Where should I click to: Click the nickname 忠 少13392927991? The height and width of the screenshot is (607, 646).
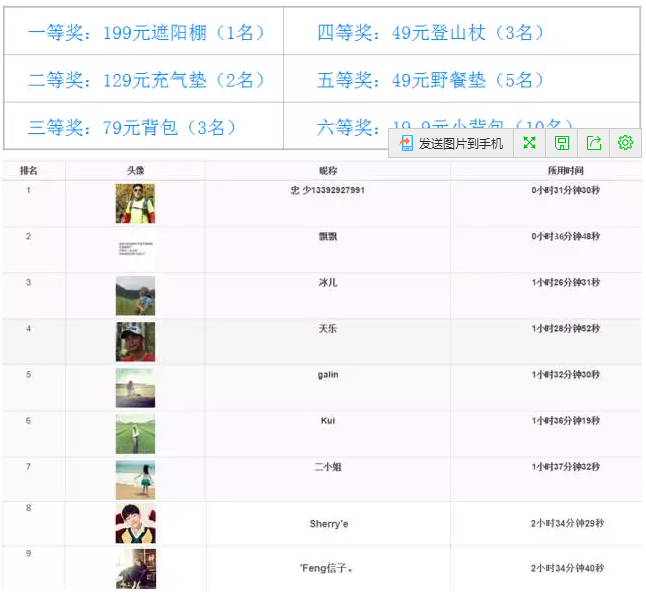coord(328,190)
